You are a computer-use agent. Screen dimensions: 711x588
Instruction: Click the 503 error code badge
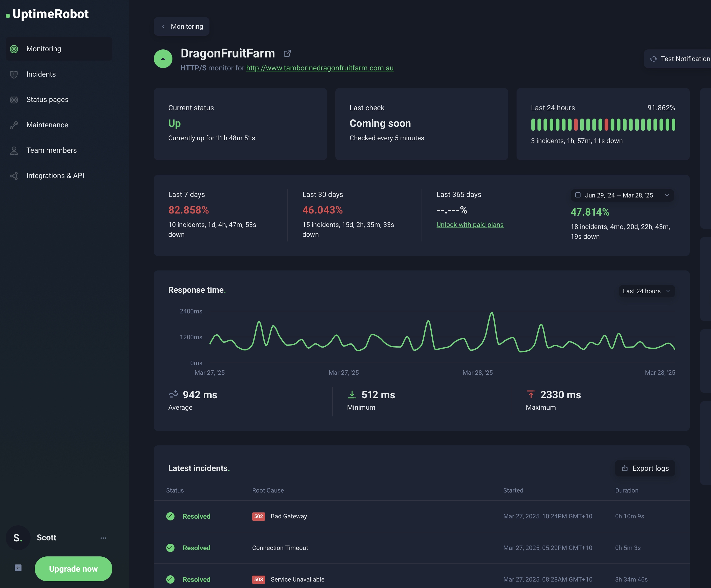point(259,579)
